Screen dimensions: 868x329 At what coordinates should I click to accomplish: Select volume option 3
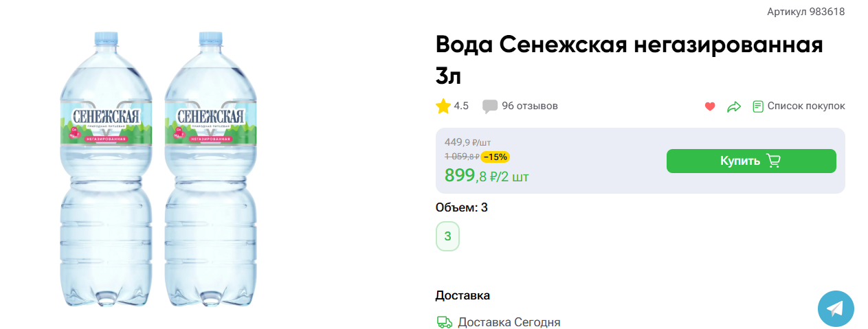click(x=447, y=236)
